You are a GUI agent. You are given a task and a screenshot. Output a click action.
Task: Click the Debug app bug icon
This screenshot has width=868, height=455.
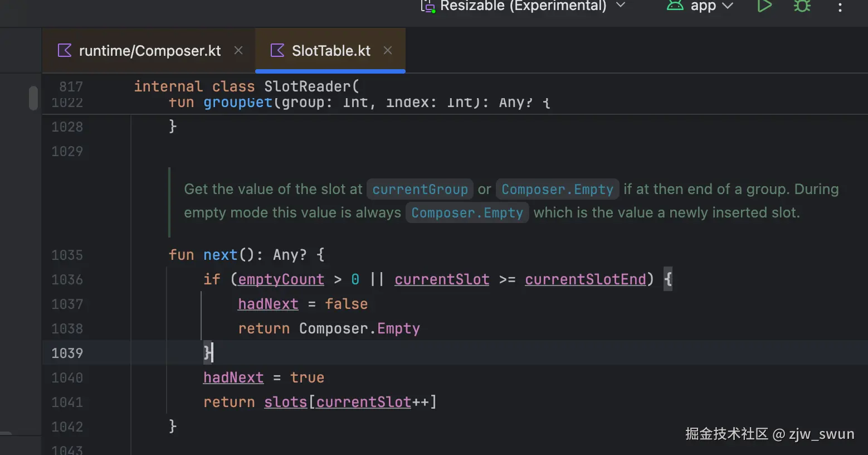tap(802, 6)
